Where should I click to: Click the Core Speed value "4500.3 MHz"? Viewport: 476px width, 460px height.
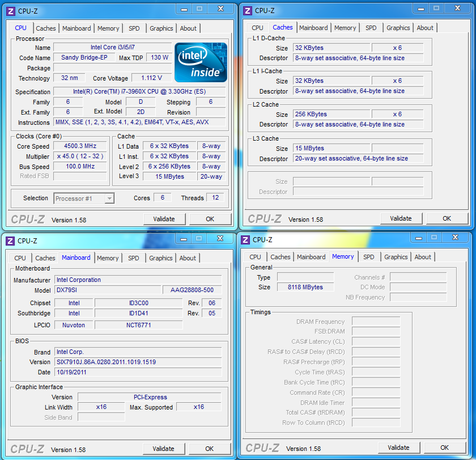tap(80, 146)
